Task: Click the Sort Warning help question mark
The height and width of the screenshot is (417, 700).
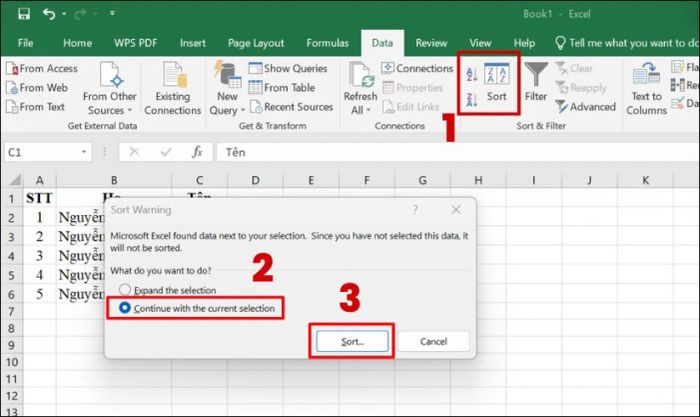Action: point(415,209)
